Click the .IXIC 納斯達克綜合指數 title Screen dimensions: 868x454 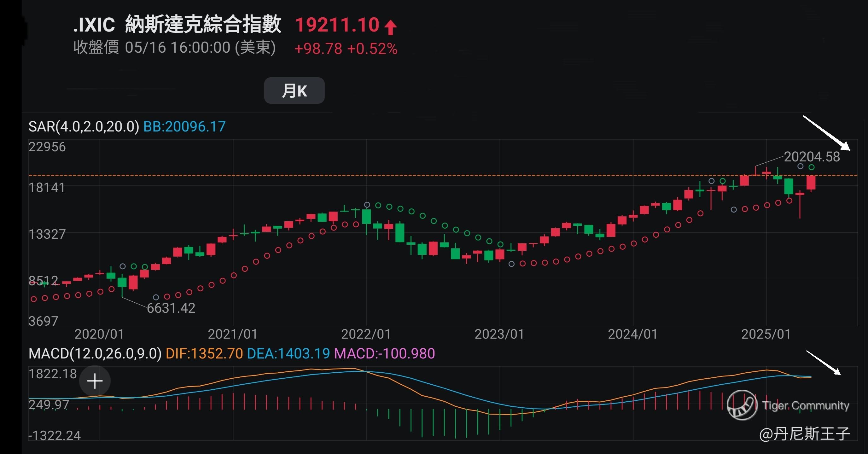177,24
